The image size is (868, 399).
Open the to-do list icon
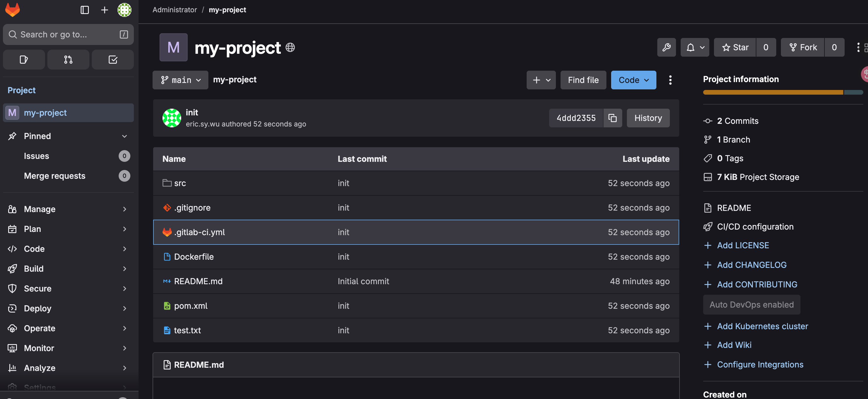coord(113,60)
